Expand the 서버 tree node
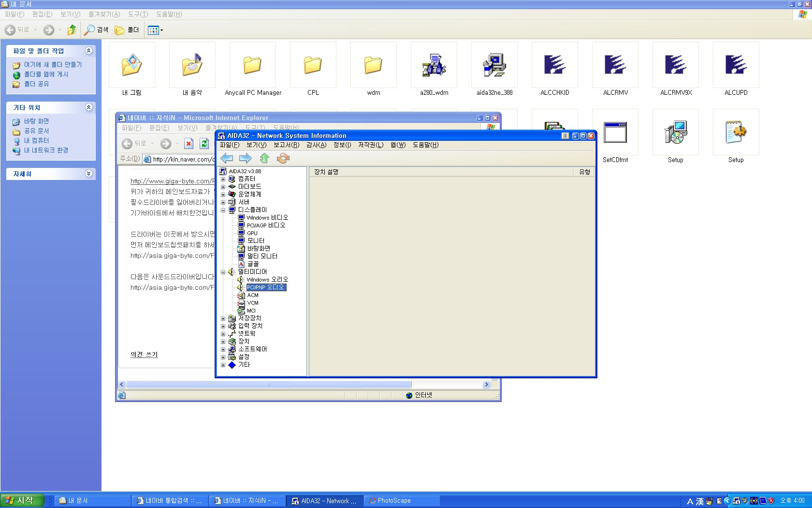The width and height of the screenshot is (812, 508). (x=223, y=202)
